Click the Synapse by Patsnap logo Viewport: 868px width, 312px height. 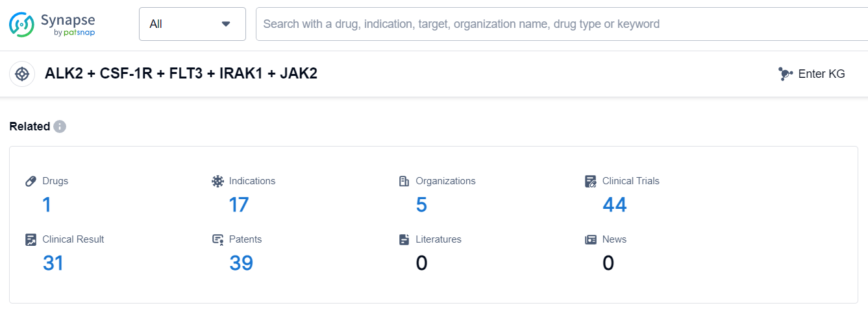coord(52,24)
